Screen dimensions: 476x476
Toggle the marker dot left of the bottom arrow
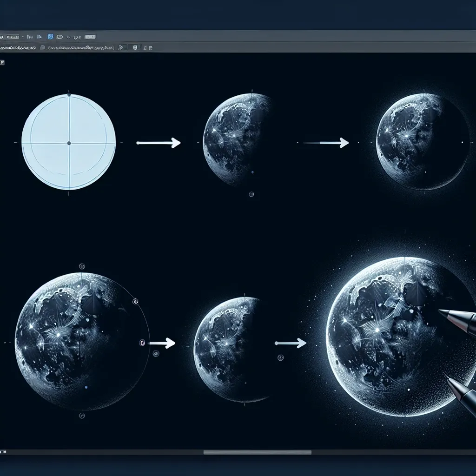point(142,343)
